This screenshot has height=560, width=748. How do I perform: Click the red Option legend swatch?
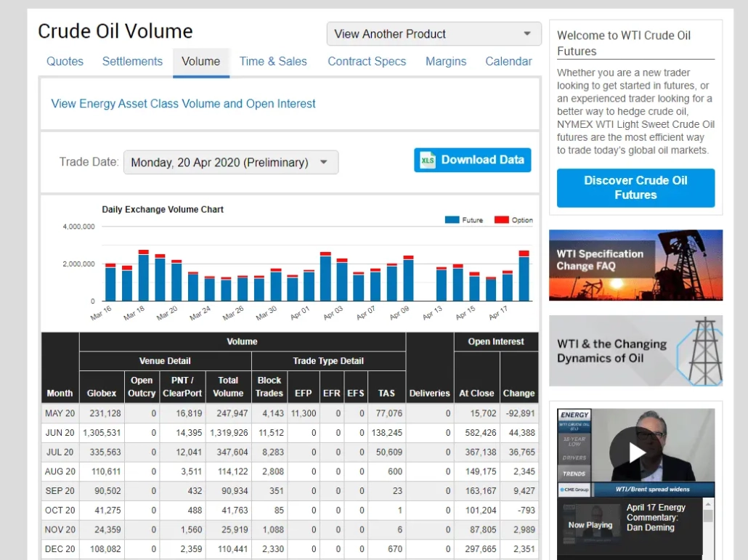coord(501,220)
